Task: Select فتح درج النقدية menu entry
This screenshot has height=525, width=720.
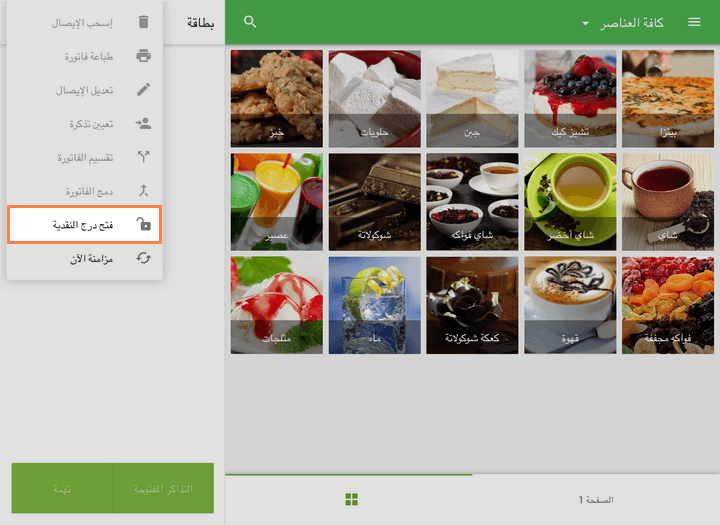Action: point(83,225)
